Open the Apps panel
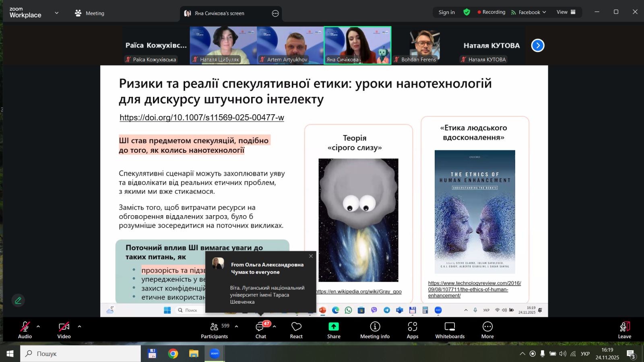 tap(413, 329)
